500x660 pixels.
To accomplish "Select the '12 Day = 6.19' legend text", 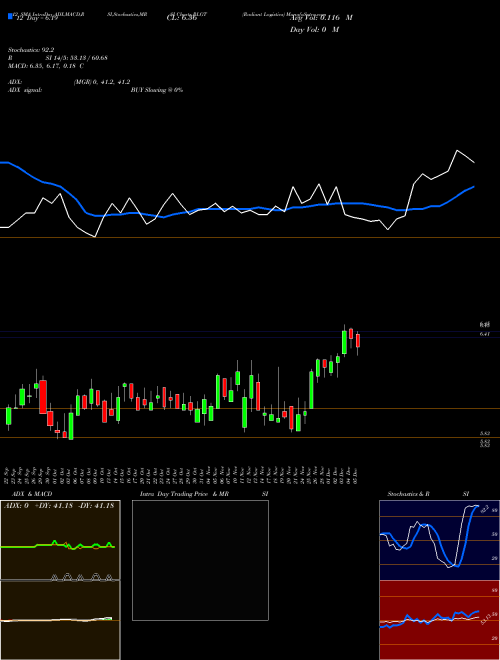I will [35, 18].
